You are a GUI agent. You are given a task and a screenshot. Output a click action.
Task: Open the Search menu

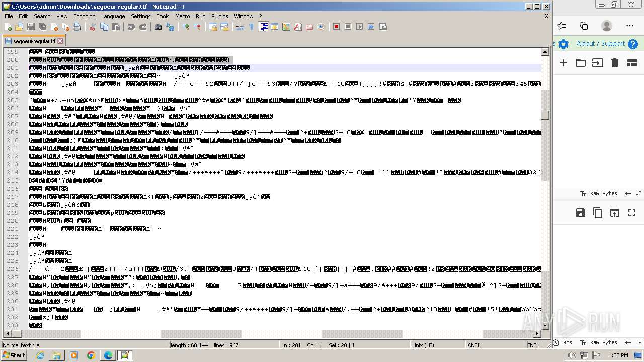(42, 16)
